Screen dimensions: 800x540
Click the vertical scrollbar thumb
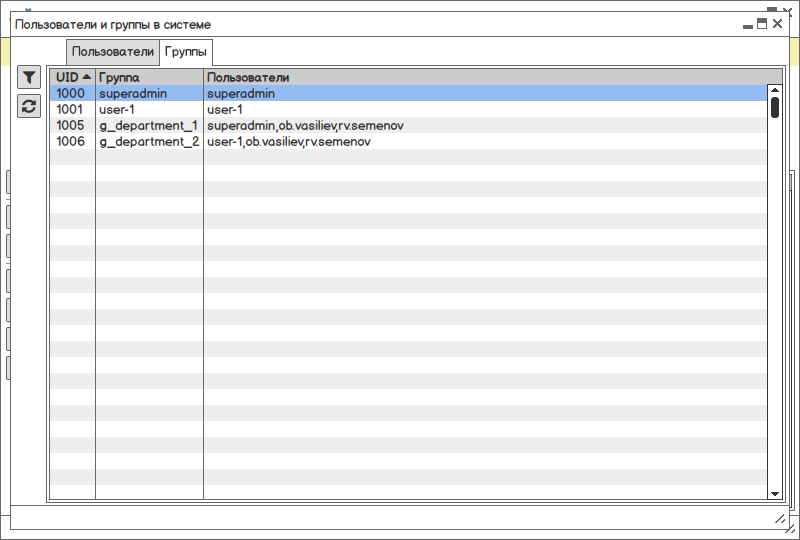[x=775, y=107]
